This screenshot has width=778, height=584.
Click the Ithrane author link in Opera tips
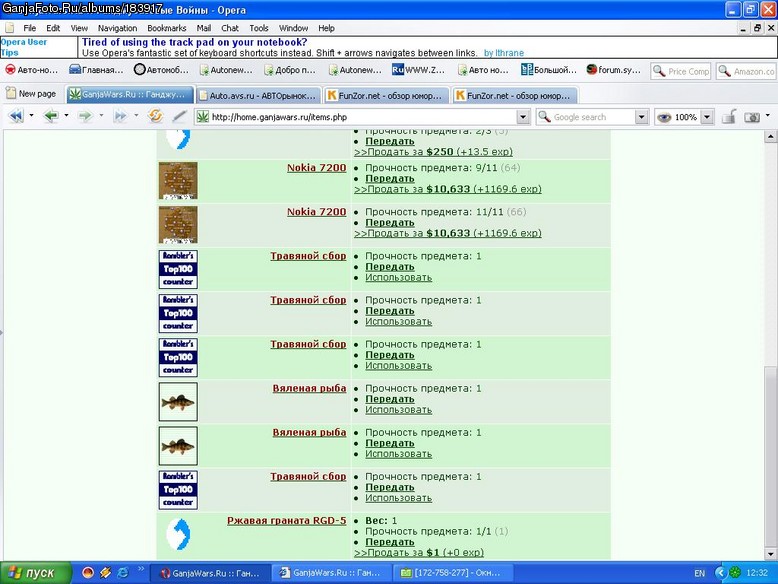pos(504,53)
